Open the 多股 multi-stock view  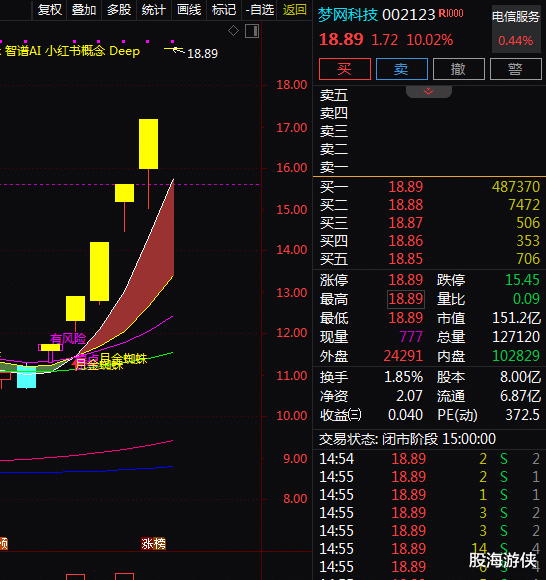pos(119,10)
